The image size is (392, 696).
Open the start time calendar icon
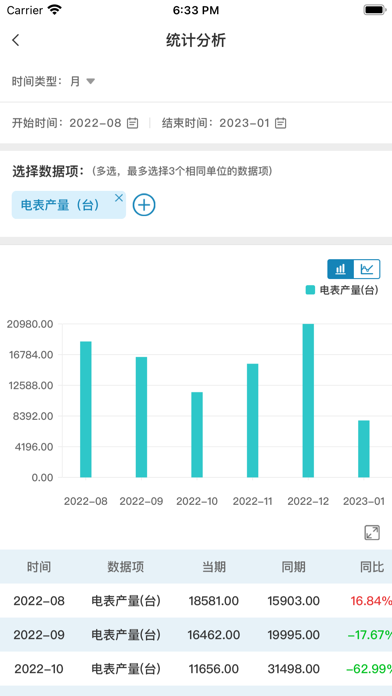(132, 123)
